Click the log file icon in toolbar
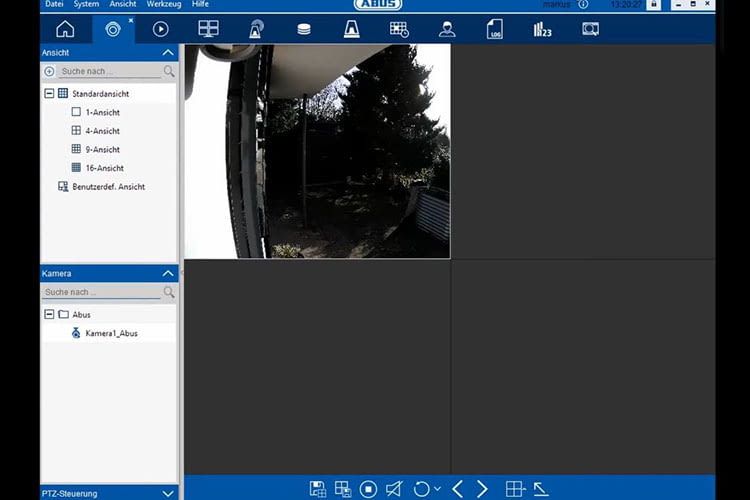 [494, 29]
